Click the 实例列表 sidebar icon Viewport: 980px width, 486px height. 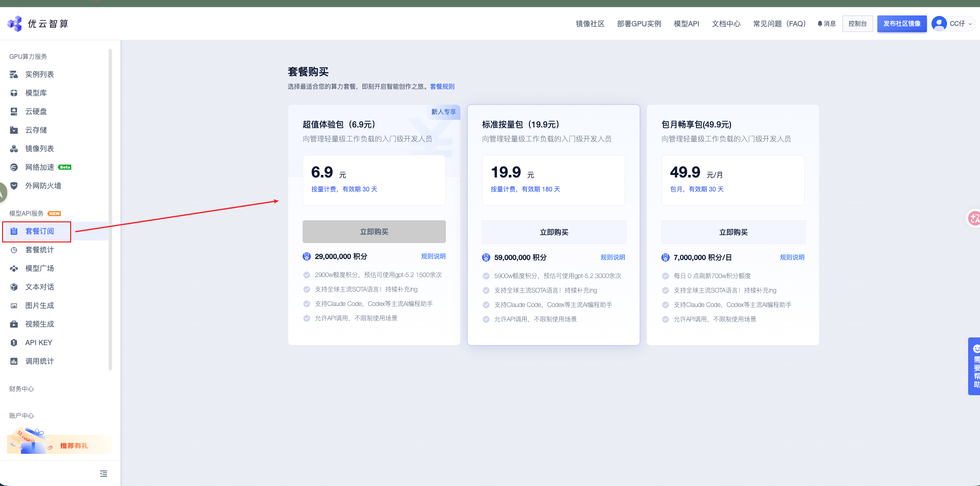tap(14, 75)
